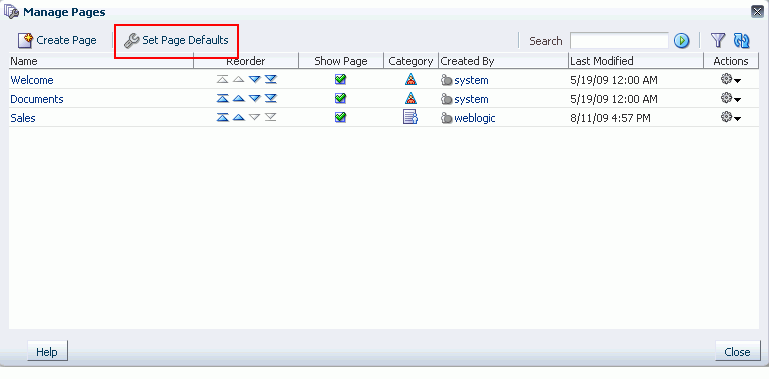Image resolution: width=769 pixels, height=379 pixels.
Task: Move Welcome page to bottom
Action: tap(271, 79)
